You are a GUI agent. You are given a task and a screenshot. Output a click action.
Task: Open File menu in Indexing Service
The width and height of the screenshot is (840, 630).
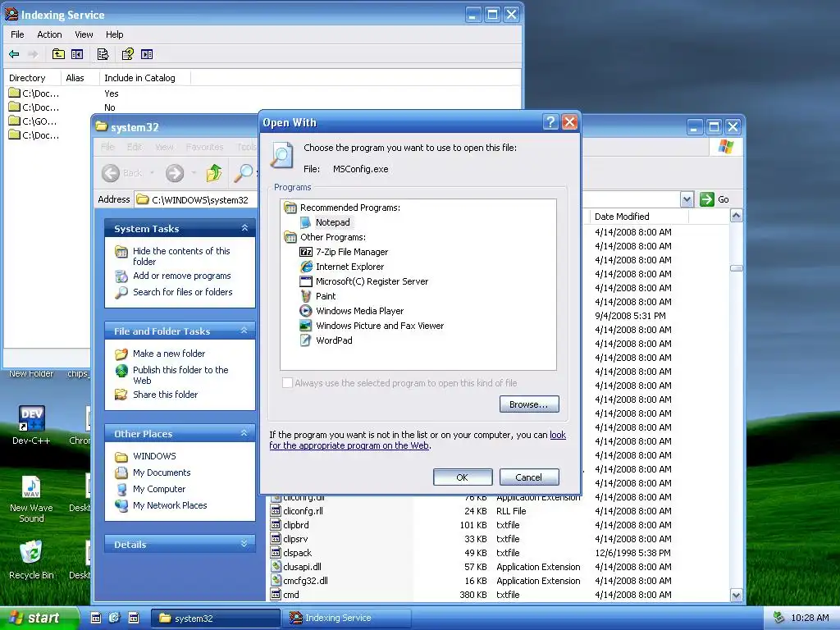click(17, 34)
